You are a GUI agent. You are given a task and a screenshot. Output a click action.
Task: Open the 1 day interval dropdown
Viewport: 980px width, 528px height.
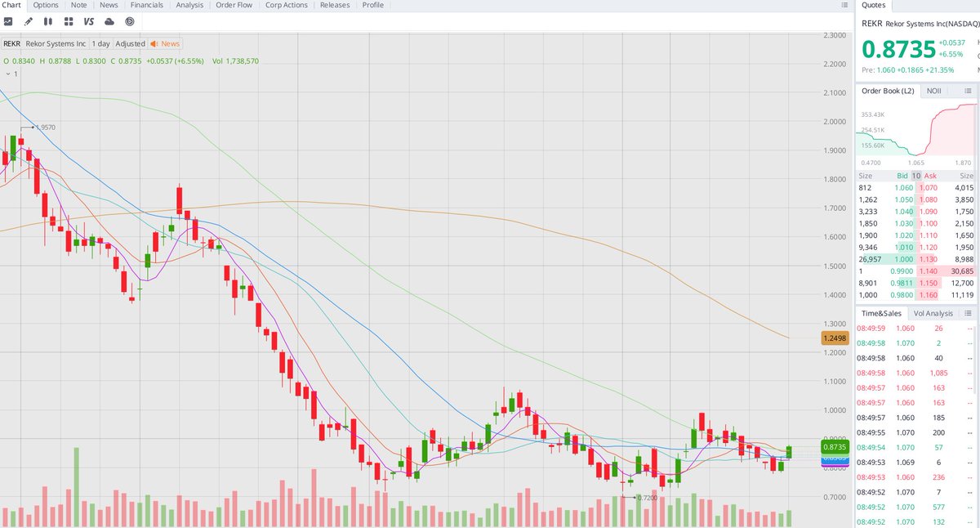(101, 44)
